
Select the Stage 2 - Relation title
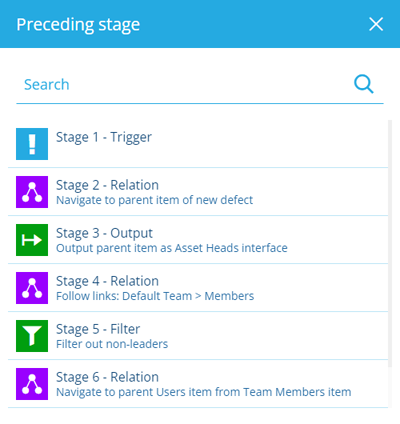[107, 185]
